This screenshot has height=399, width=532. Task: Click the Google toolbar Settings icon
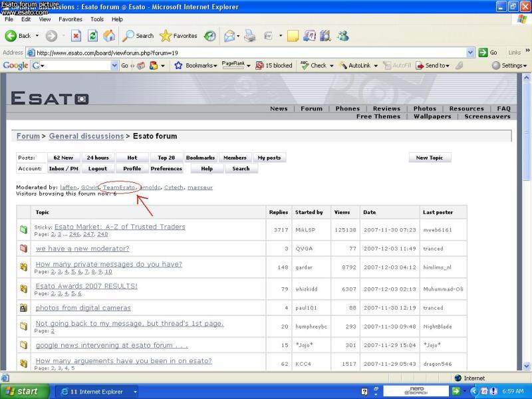495,65
